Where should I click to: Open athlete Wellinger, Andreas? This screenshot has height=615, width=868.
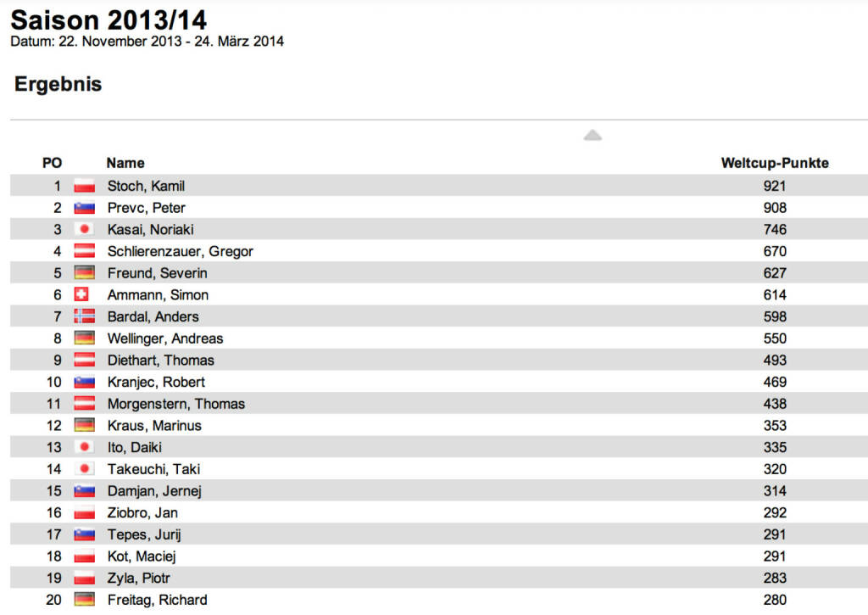pos(165,338)
